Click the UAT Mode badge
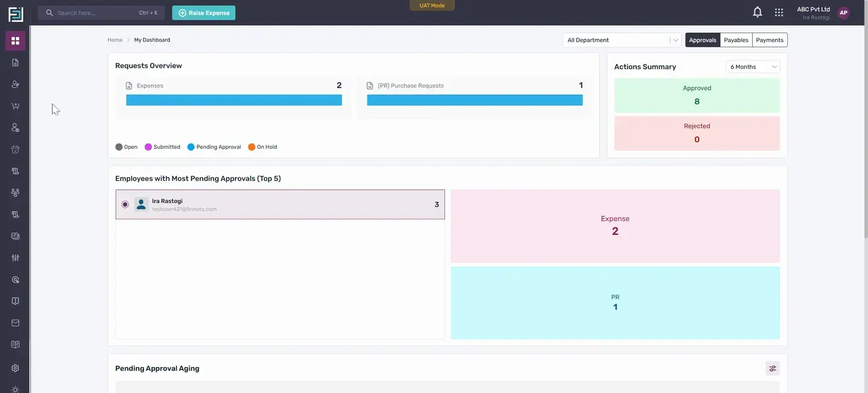868x393 pixels. (x=432, y=5)
